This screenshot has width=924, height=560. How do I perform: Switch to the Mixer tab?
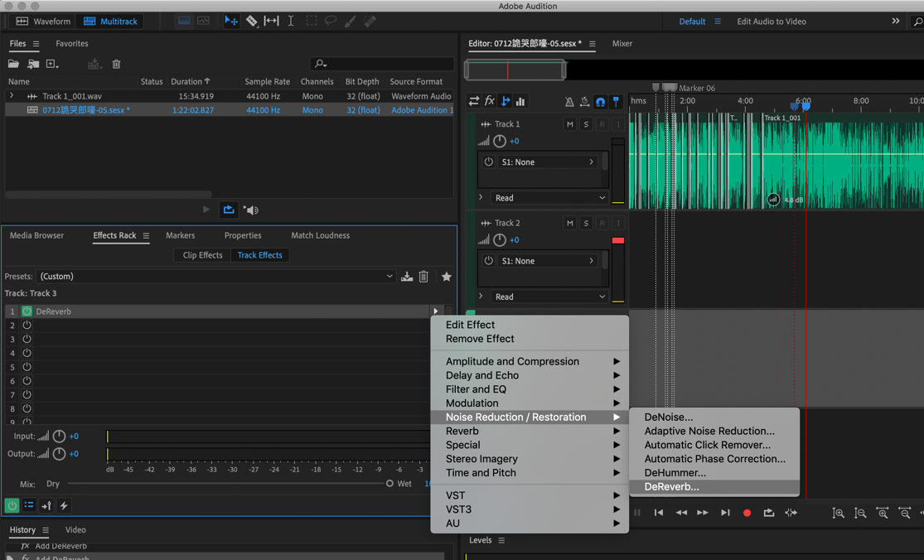pyautogui.click(x=622, y=44)
